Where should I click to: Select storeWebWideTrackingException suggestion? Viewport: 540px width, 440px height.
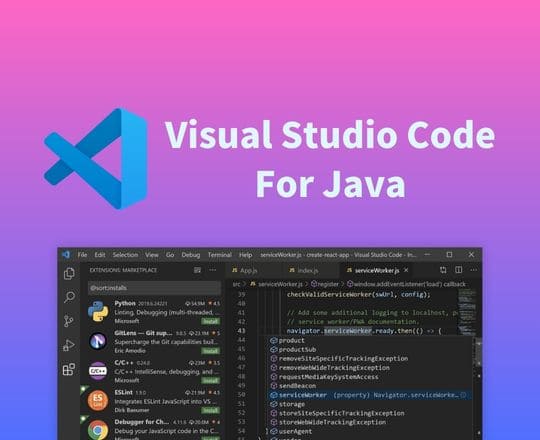[x=370, y=422]
